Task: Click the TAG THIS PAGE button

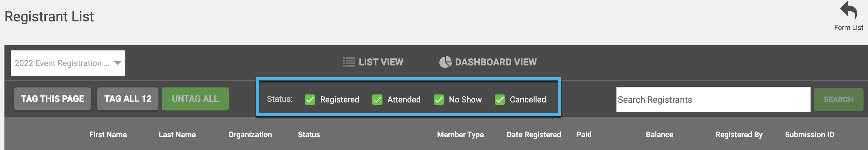Action: [x=52, y=99]
